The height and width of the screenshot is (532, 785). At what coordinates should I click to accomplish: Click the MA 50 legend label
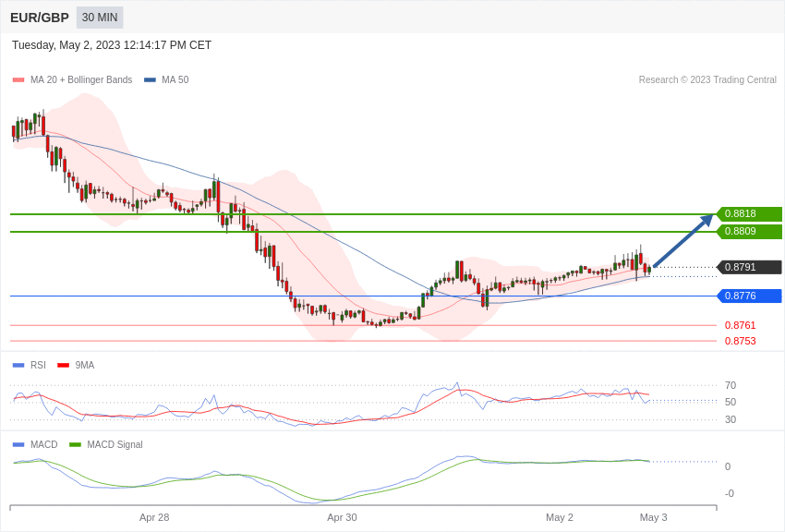point(175,80)
